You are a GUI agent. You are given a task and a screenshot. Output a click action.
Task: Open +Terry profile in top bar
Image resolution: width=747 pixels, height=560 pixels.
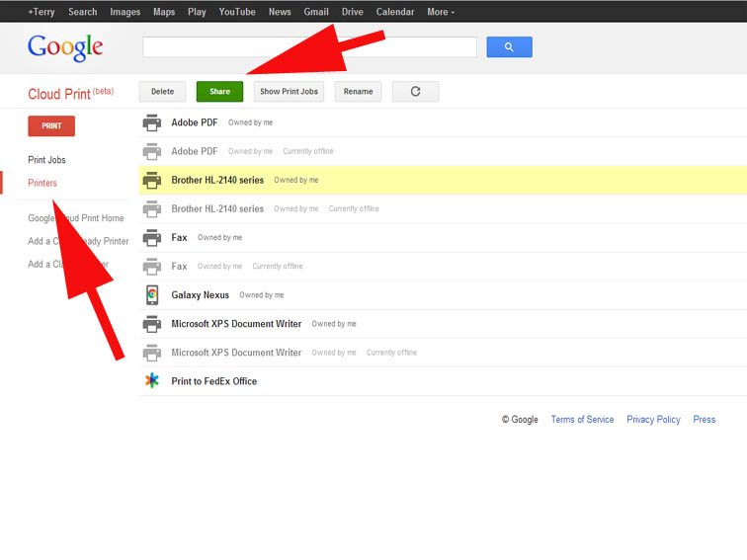click(41, 12)
